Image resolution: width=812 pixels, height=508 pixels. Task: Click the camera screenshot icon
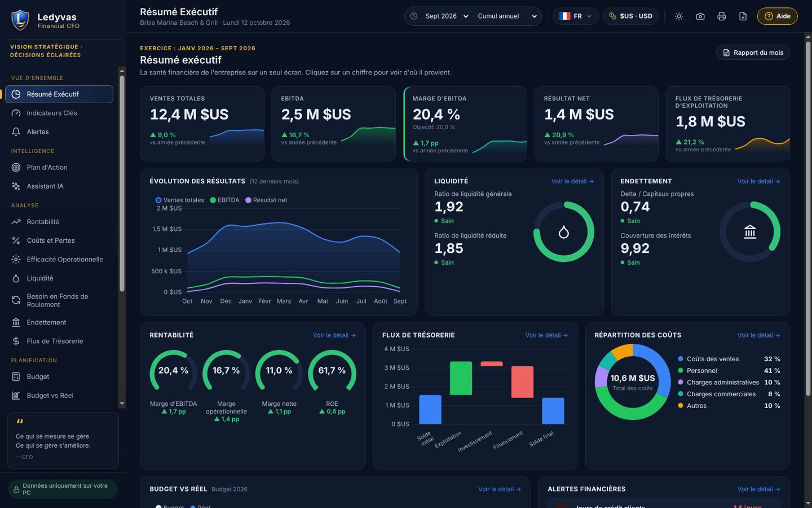(700, 16)
